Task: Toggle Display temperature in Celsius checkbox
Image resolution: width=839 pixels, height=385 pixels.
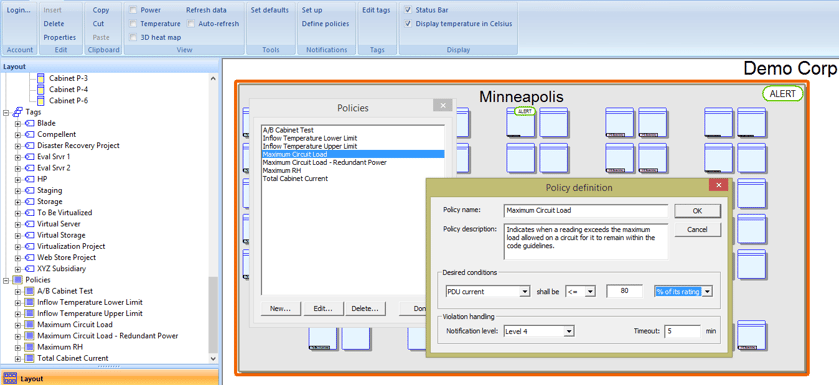Action: (x=408, y=24)
